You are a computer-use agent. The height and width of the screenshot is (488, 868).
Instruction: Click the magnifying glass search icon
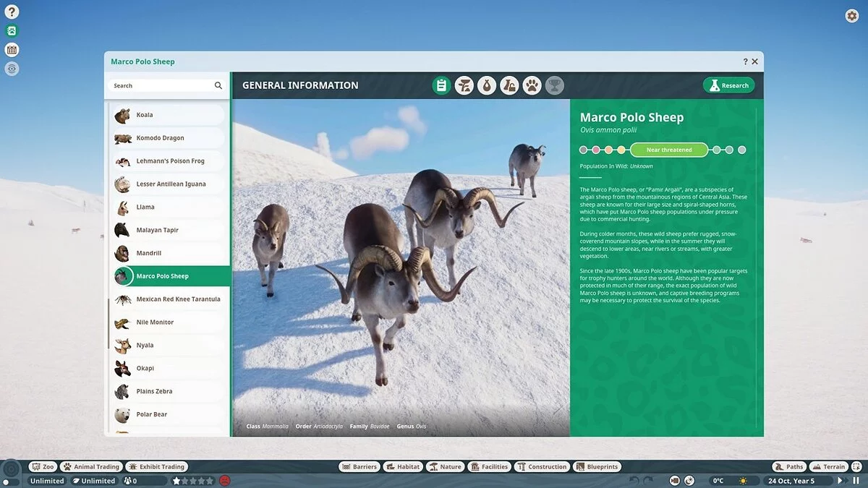(x=218, y=85)
